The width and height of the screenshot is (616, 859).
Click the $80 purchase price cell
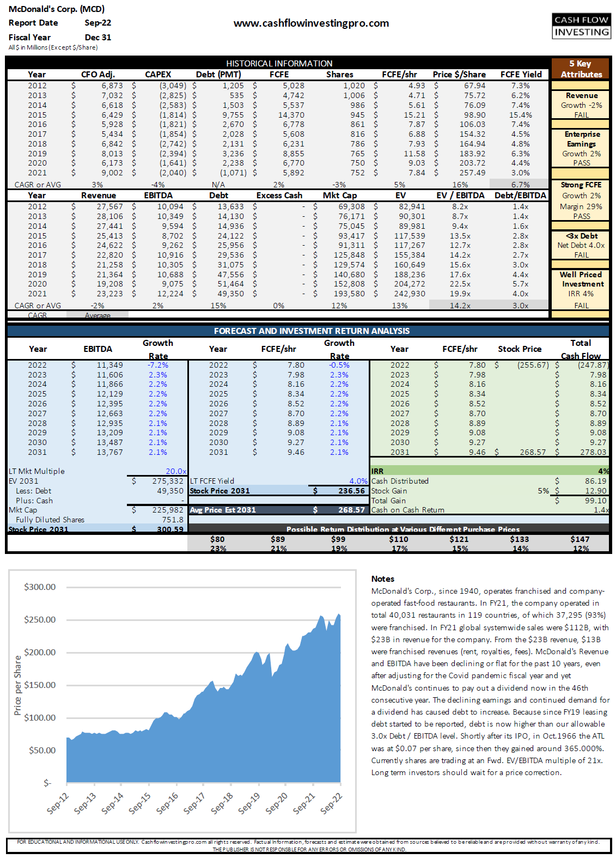pyautogui.click(x=217, y=539)
